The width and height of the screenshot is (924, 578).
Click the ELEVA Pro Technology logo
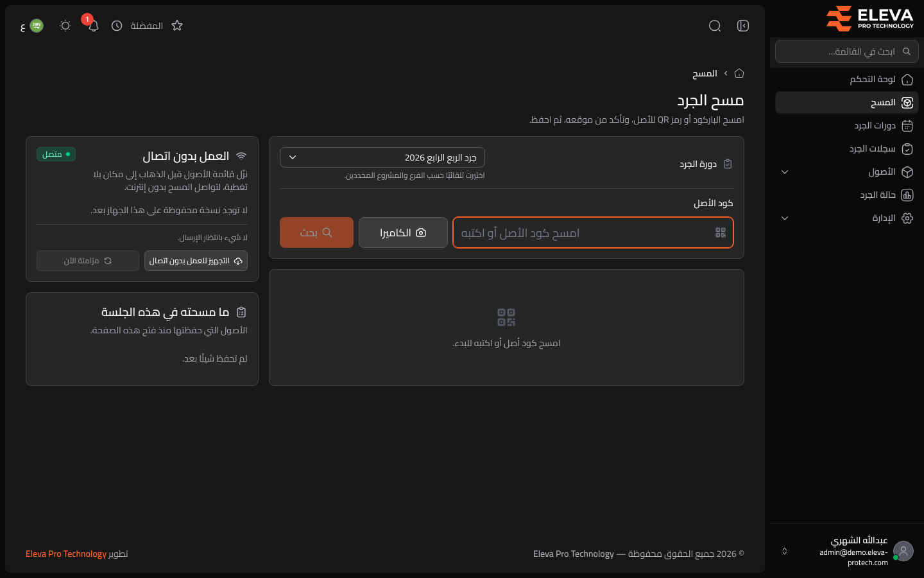click(869, 18)
